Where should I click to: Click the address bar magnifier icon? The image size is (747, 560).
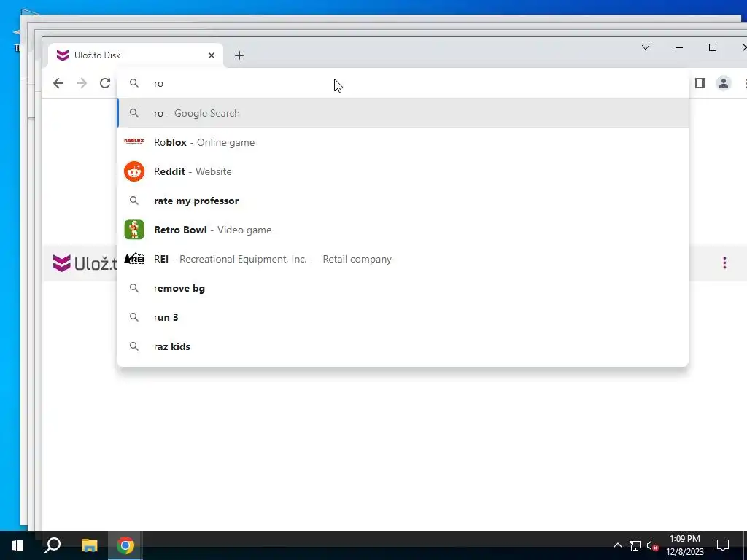134,83
